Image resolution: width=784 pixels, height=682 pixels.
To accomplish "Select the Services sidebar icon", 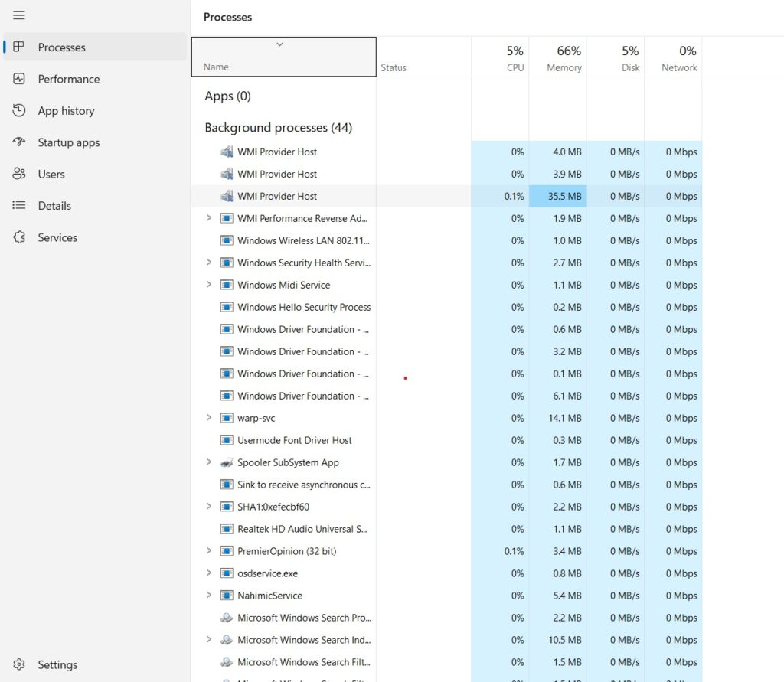I will 19,237.
